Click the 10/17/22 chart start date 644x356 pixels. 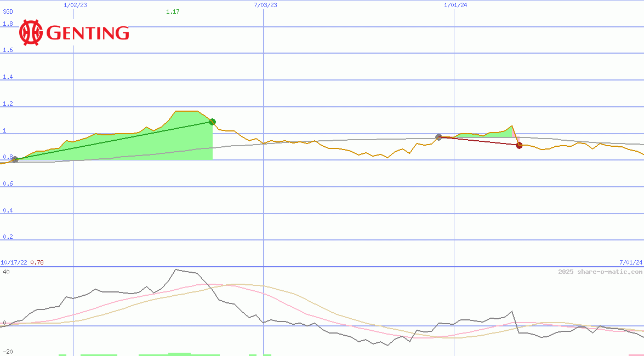(14, 262)
